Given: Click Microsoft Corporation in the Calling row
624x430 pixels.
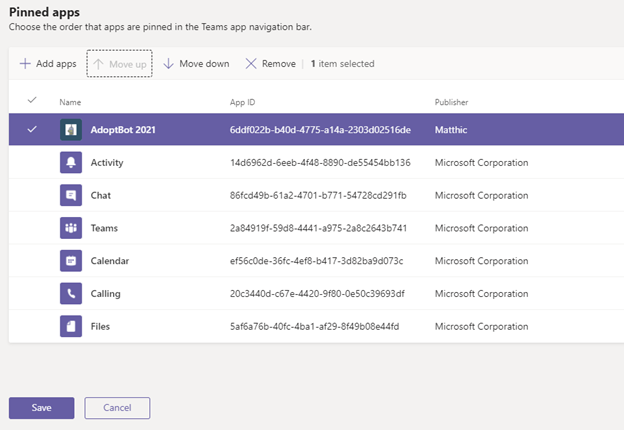Looking at the screenshot, I should click(x=482, y=294).
